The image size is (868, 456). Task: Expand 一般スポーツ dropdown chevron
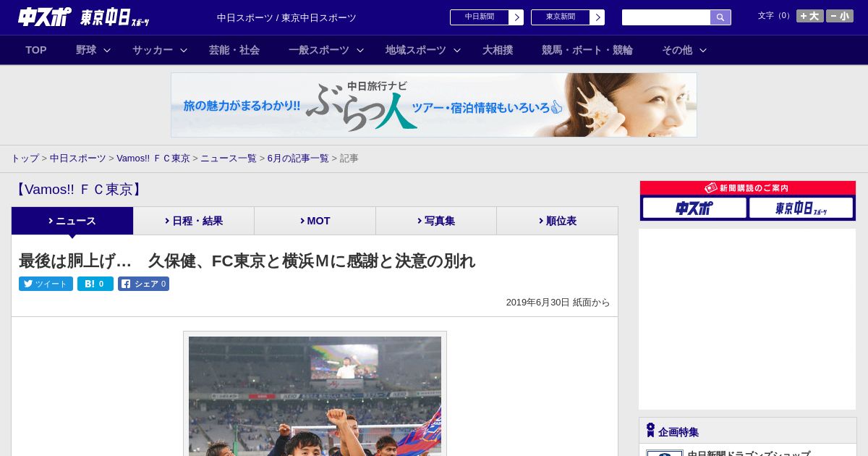(360, 50)
